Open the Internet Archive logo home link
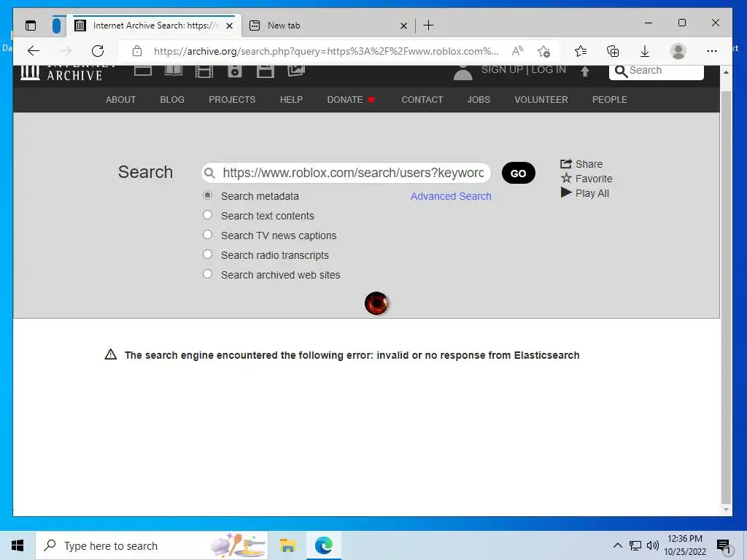Screen dimensions: 747x560 [x=61, y=73]
